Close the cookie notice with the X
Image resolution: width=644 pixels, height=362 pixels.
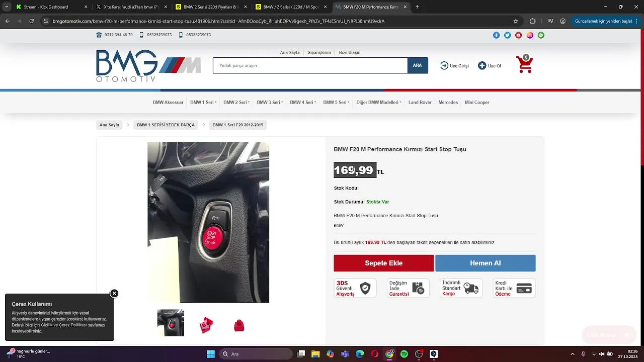pos(114,293)
